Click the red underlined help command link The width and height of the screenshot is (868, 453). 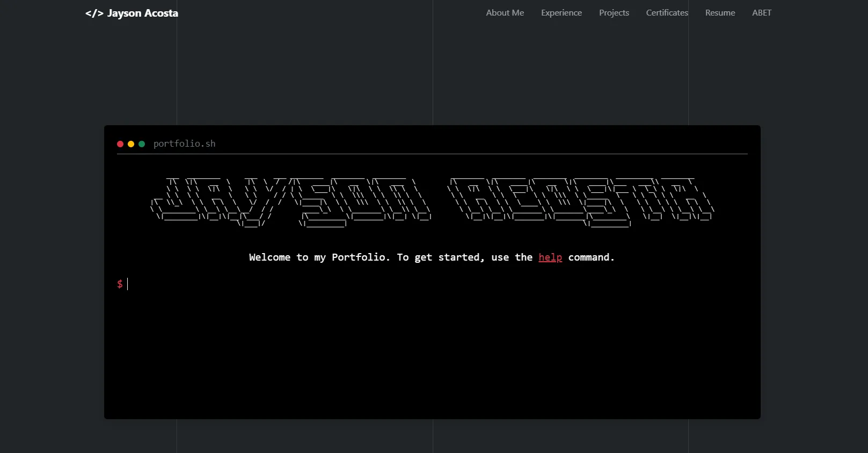[x=550, y=257]
